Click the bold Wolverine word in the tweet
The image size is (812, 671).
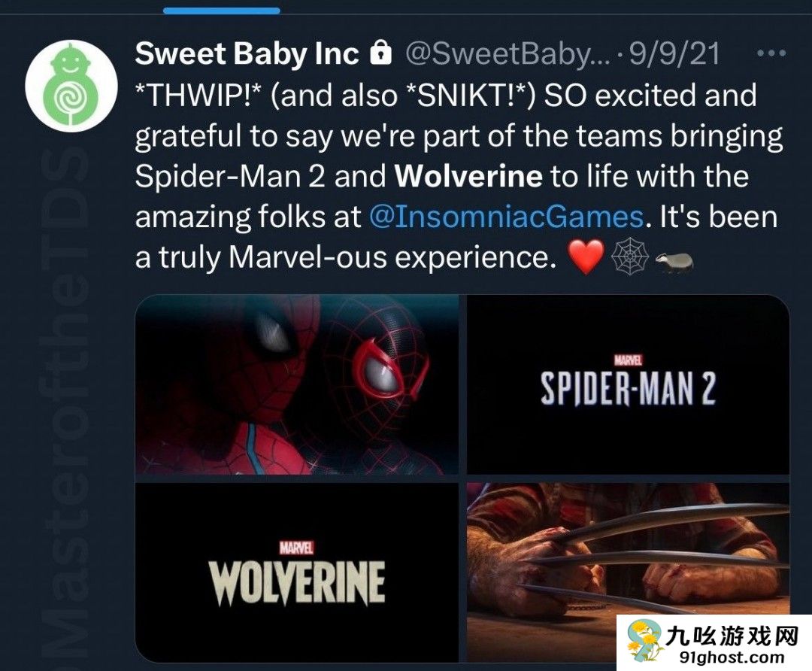468,177
